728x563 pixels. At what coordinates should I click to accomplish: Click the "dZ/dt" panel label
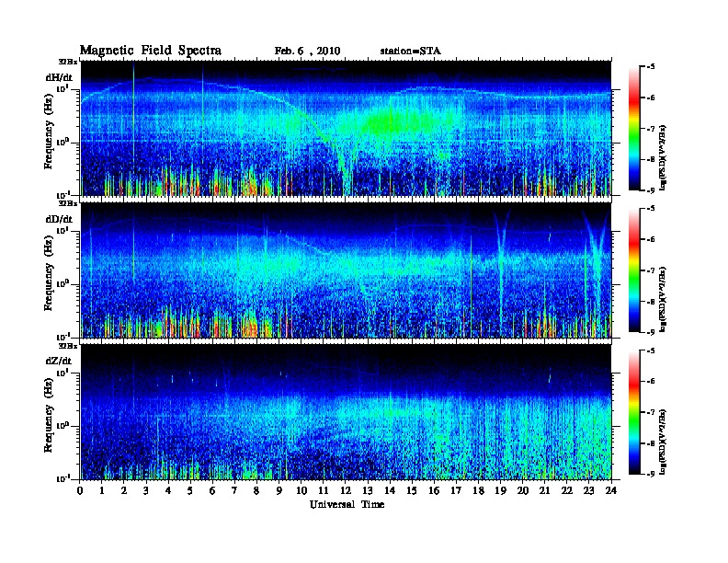point(59,361)
